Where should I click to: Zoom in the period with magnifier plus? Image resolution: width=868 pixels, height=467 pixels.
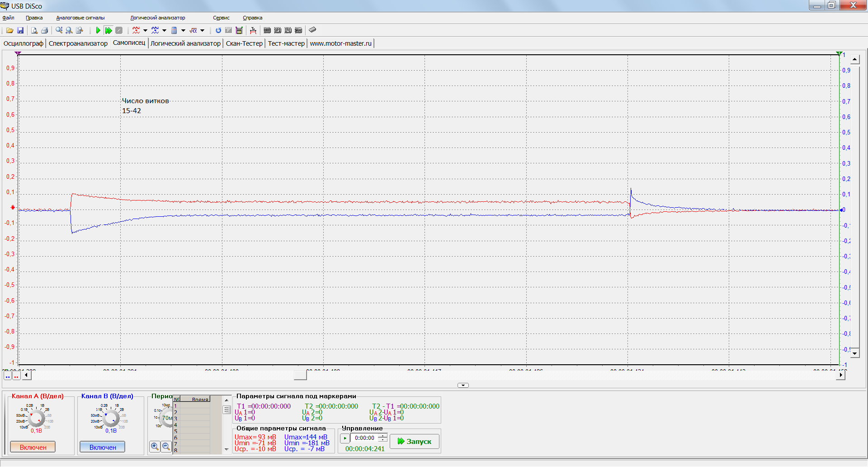pyautogui.click(x=155, y=447)
